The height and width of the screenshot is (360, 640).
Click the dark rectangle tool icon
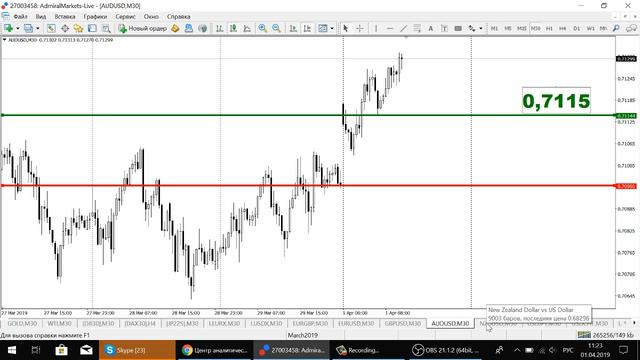pyautogui.click(x=458, y=28)
